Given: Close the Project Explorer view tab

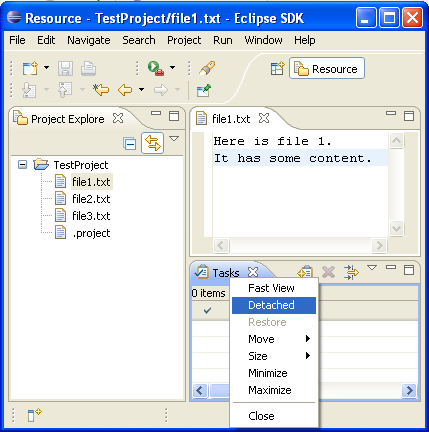Looking at the screenshot, I should tap(118, 118).
